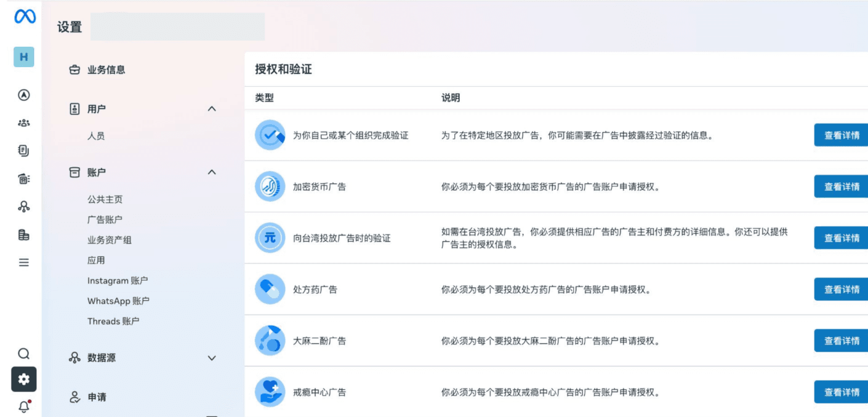Select 广告账户 in the sidebar
Screen dimensions: 868x417
point(105,220)
